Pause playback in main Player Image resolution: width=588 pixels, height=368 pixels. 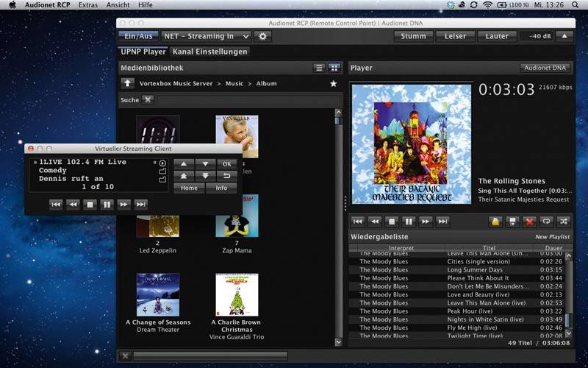(409, 222)
